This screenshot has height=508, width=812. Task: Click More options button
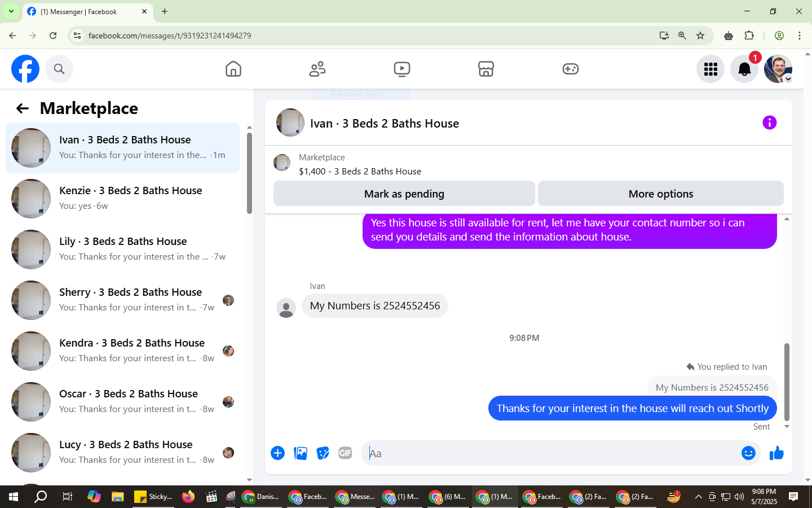pyautogui.click(x=661, y=194)
